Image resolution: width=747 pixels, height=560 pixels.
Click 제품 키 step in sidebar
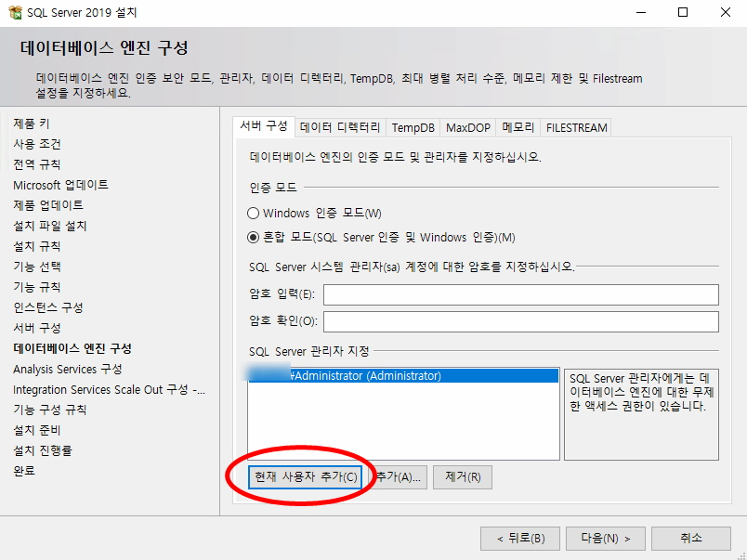point(32,124)
